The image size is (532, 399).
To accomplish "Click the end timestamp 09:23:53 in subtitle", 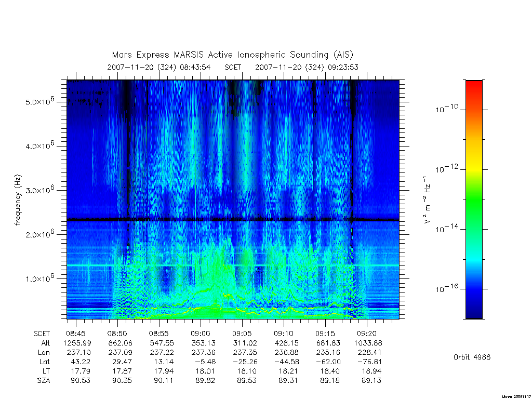I will coord(343,67).
